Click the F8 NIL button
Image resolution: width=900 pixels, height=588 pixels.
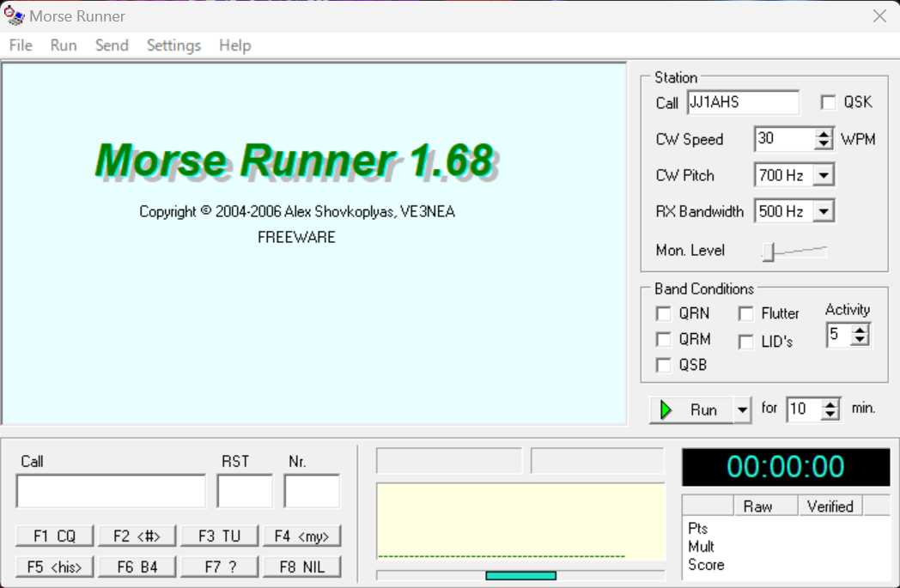pyautogui.click(x=302, y=567)
